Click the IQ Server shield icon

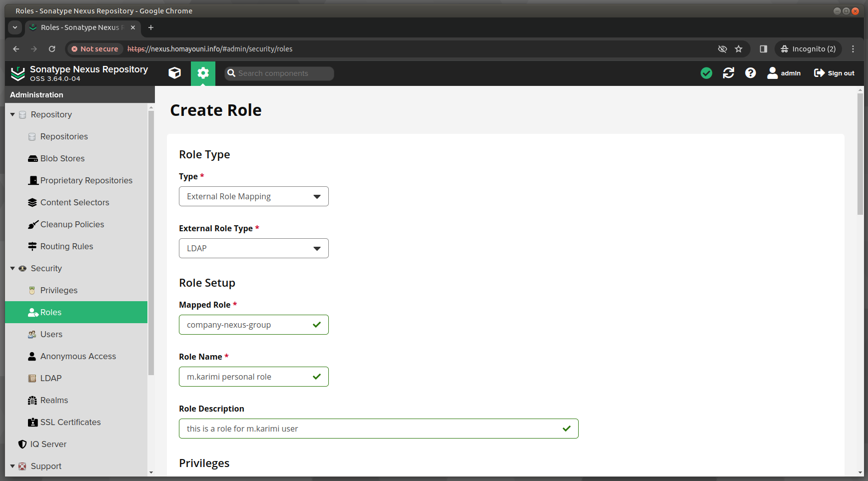(22, 445)
